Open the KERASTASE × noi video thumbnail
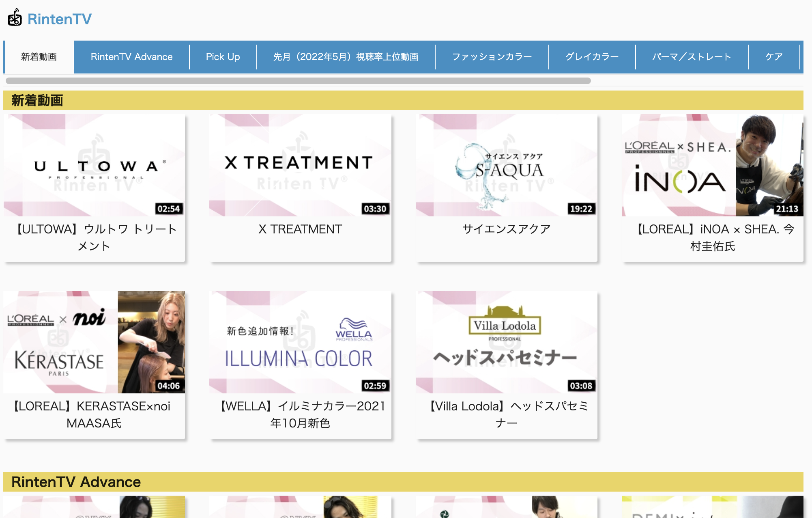812x518 pixels. coord(94,342)
